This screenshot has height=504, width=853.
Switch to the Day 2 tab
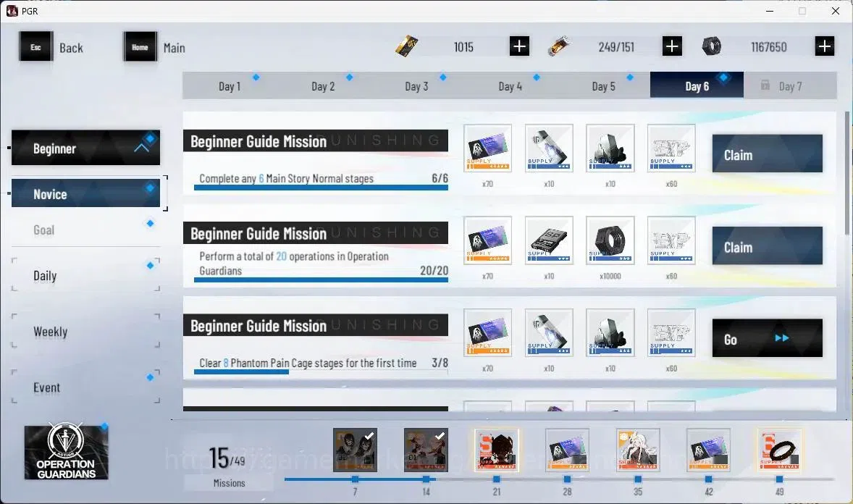point(323,85)
